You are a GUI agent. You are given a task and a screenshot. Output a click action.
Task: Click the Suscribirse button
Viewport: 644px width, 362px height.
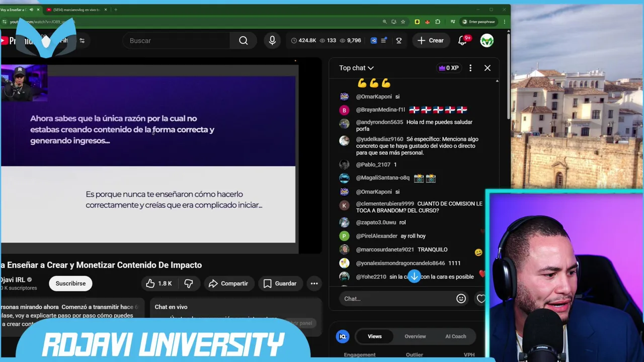70,284
